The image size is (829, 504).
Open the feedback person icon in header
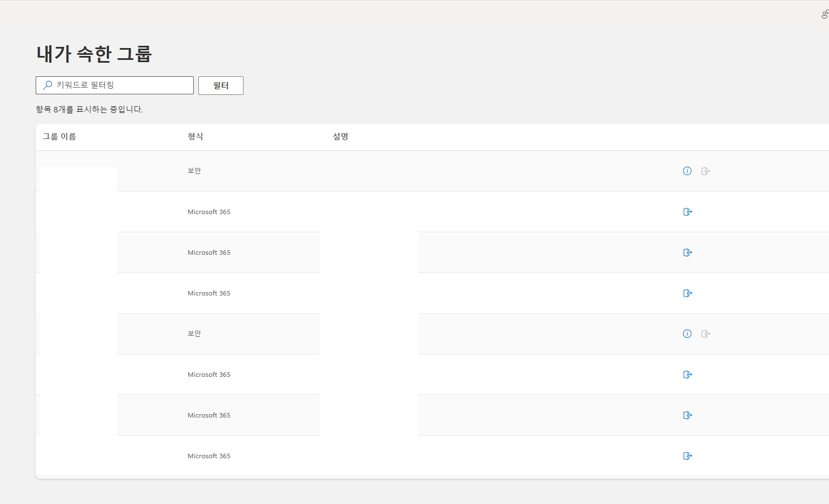coord(825,14)
